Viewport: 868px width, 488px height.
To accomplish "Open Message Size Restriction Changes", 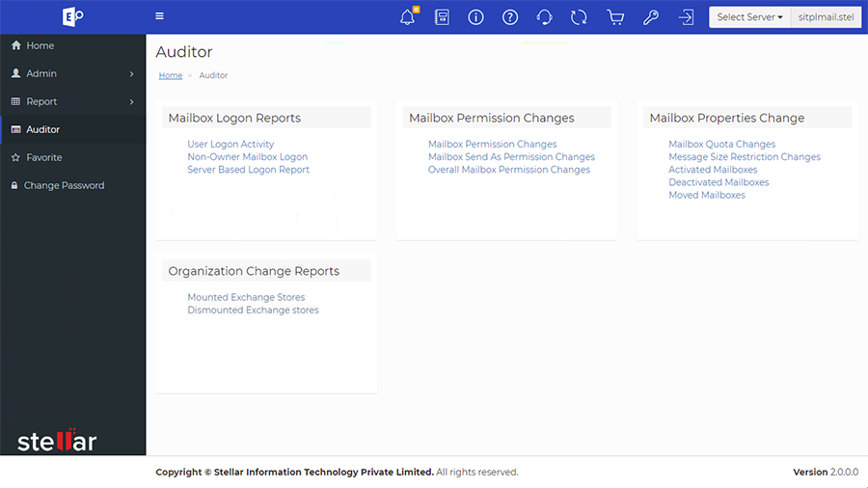I will point(745,156).
